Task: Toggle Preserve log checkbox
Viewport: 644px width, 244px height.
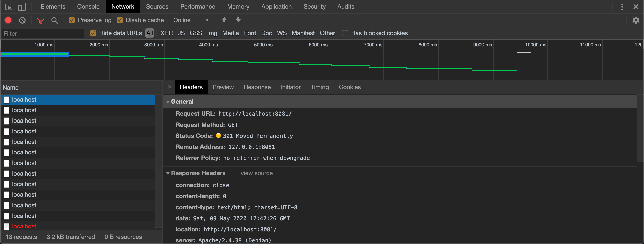Action: pyautogui.click(x=72, y=20)
